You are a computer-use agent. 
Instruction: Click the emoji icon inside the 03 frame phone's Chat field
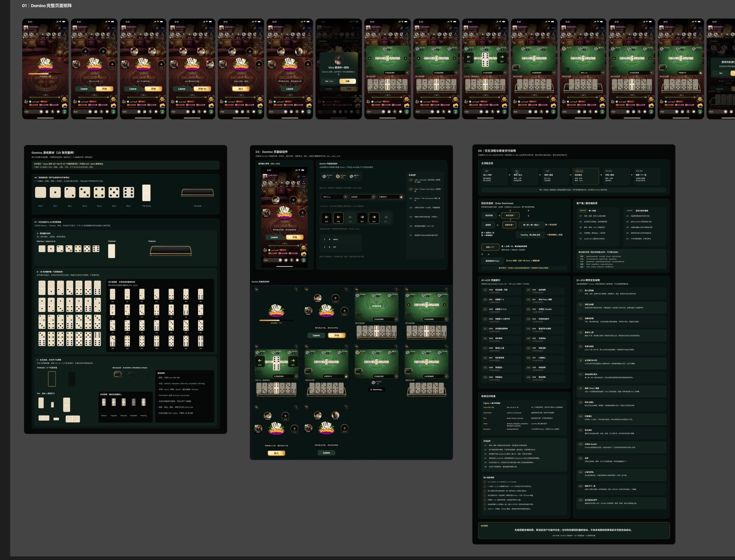[x=280, y=260]
